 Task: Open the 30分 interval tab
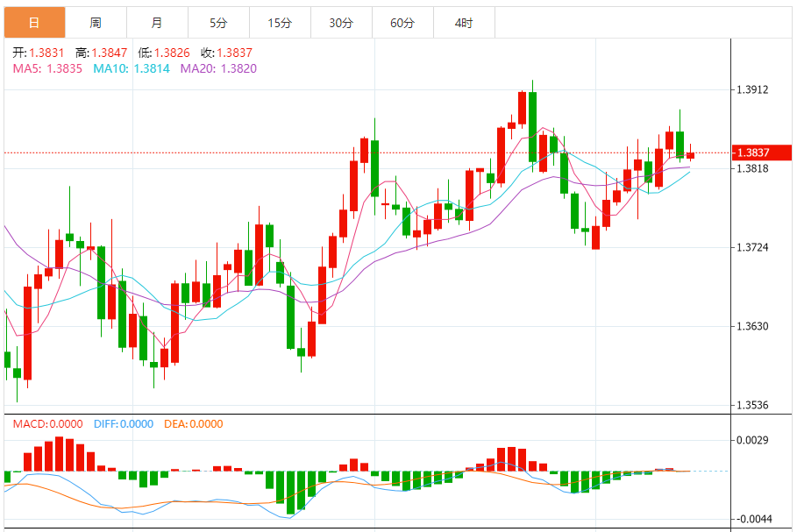(x=341, y=23)
